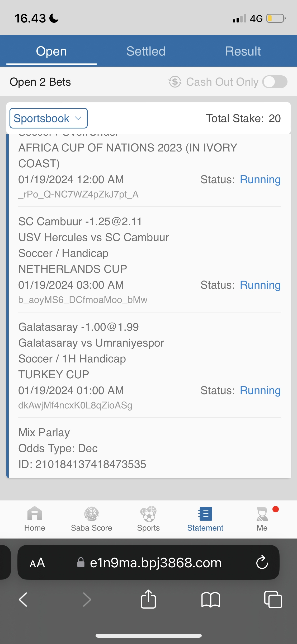Go back using browser back arrow

pos(23,599)
